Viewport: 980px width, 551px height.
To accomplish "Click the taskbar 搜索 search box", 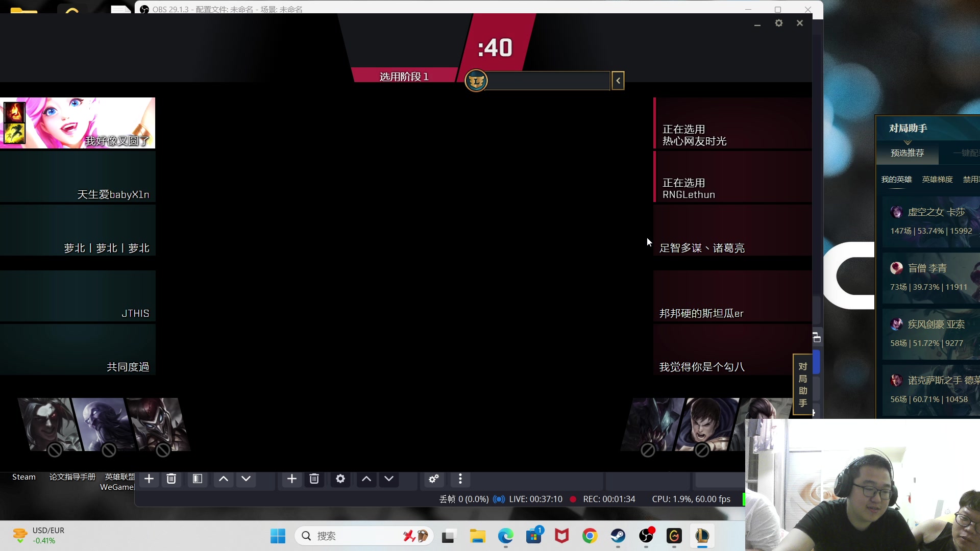I will pyautogui.click(x=364, y=536).
